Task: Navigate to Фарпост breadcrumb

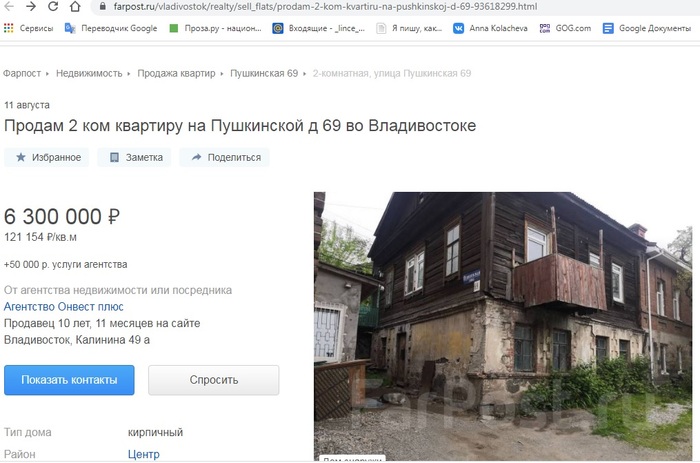Action: (x=22, y=73)
